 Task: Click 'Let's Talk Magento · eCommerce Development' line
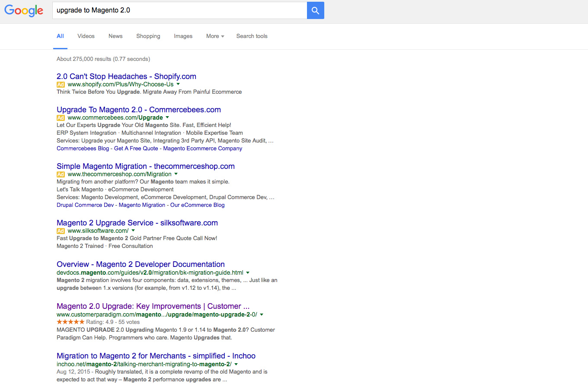pyautogui.click(x=115, y=190)
